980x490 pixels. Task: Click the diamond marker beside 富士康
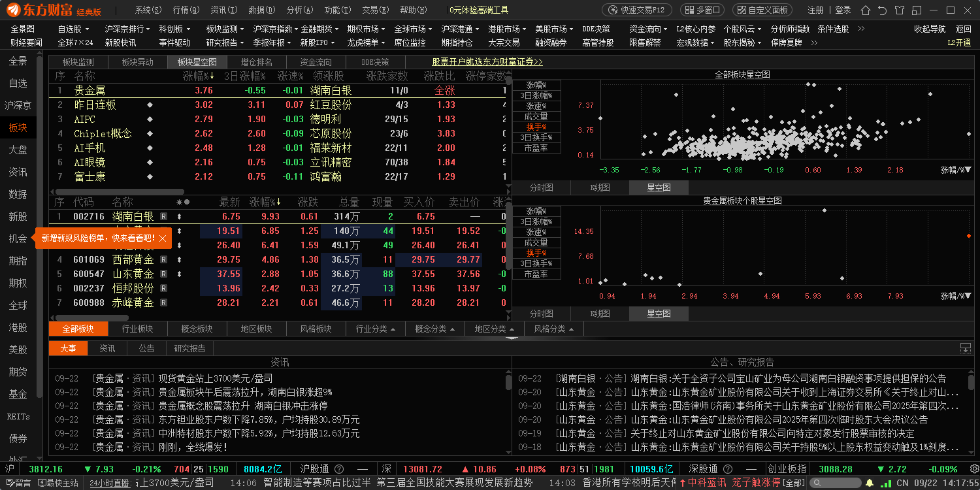click(x=150, y=177)
